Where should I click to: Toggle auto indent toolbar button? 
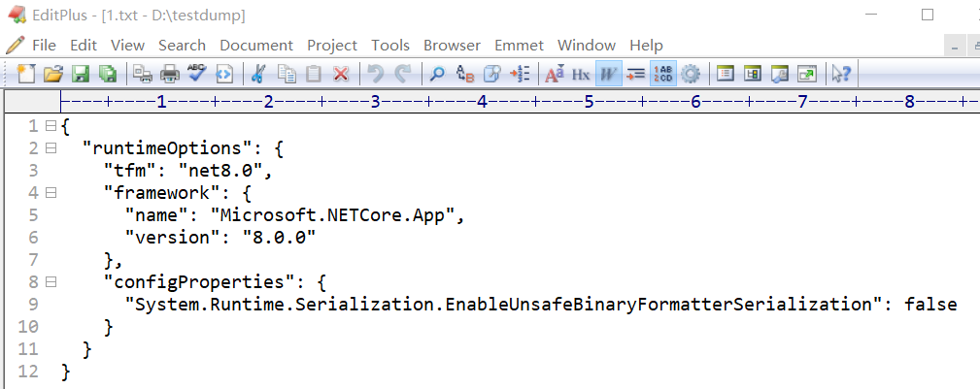[635, 75]
